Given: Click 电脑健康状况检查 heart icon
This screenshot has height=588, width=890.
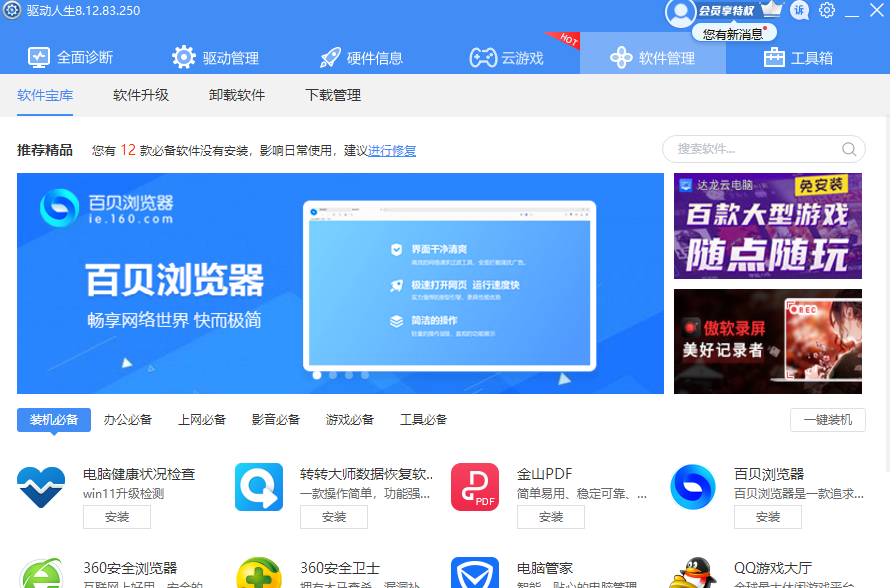Looking at the screenshot, I should (41, 487).
